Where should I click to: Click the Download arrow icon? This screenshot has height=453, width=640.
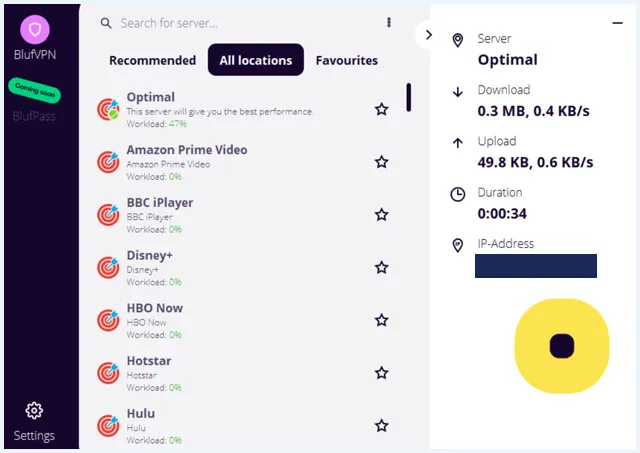(x=458, y=92)
